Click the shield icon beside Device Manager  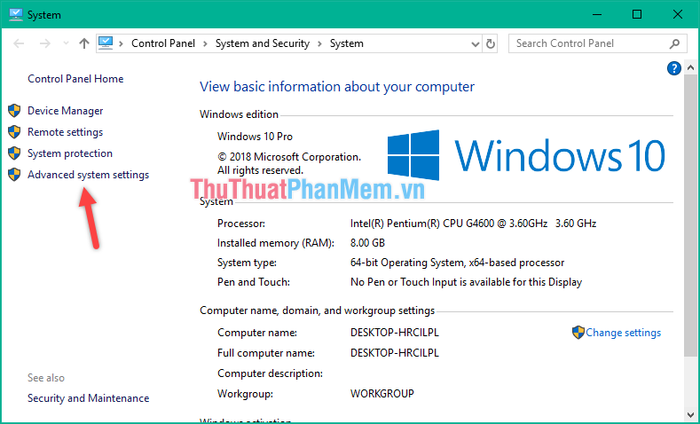click(14, 111)
